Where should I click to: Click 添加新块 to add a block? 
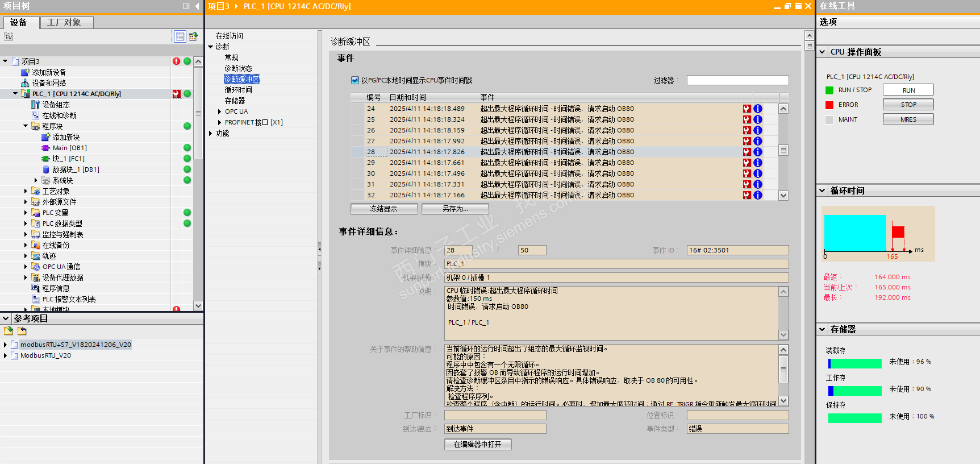click(x=66, y=137)
